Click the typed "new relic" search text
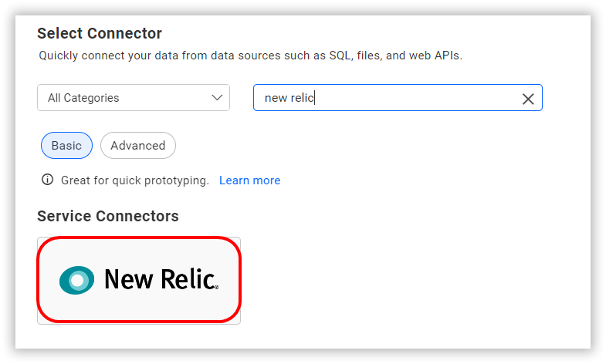The width and height of the screenshot is (606, 364). [x=289, y=98]
